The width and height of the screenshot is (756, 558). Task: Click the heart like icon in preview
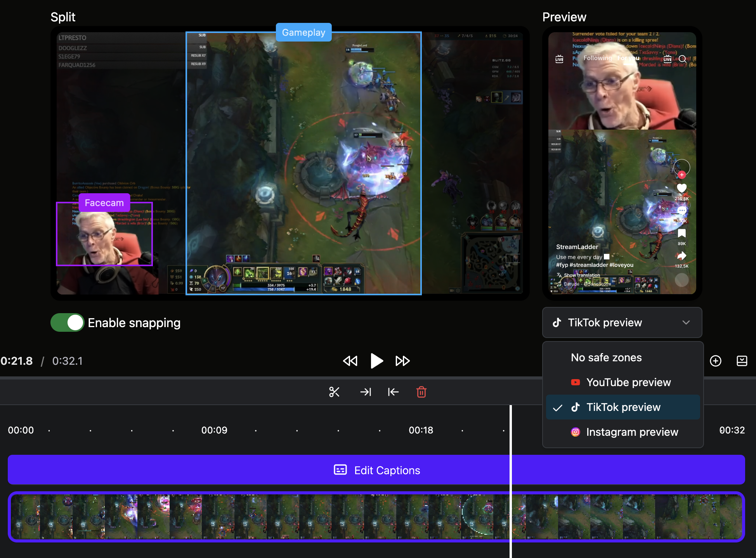click(x=682, y=188)
